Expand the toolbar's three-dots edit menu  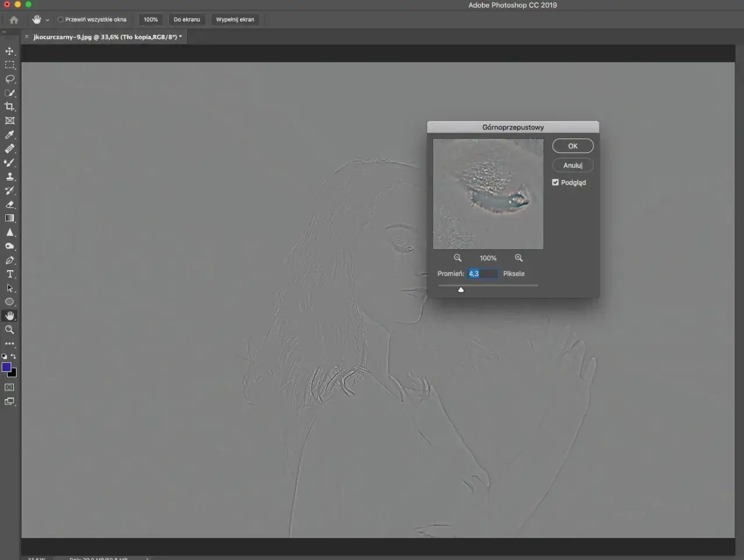pos(10,344)
